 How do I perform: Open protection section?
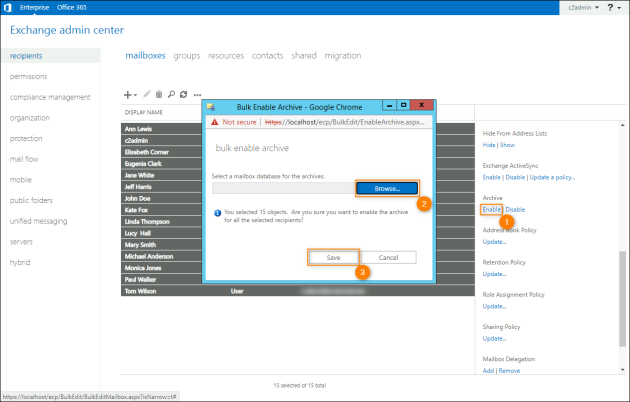tap(26, 139)
